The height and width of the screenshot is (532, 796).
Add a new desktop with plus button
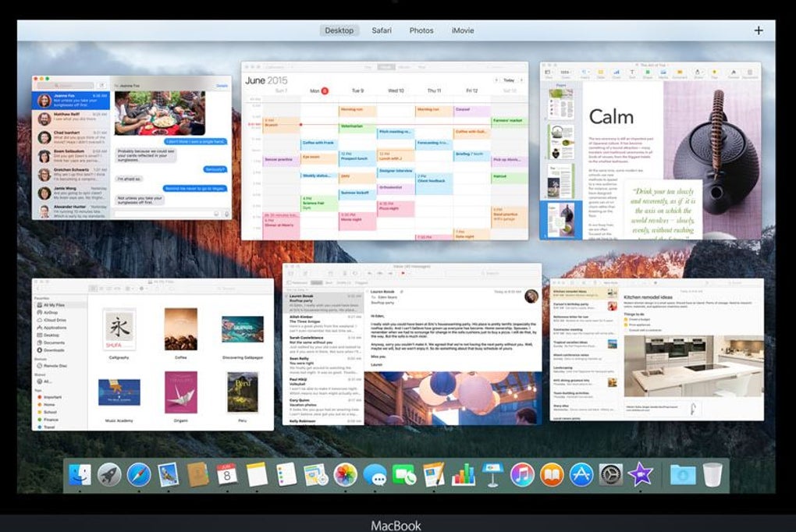[759, 30]
